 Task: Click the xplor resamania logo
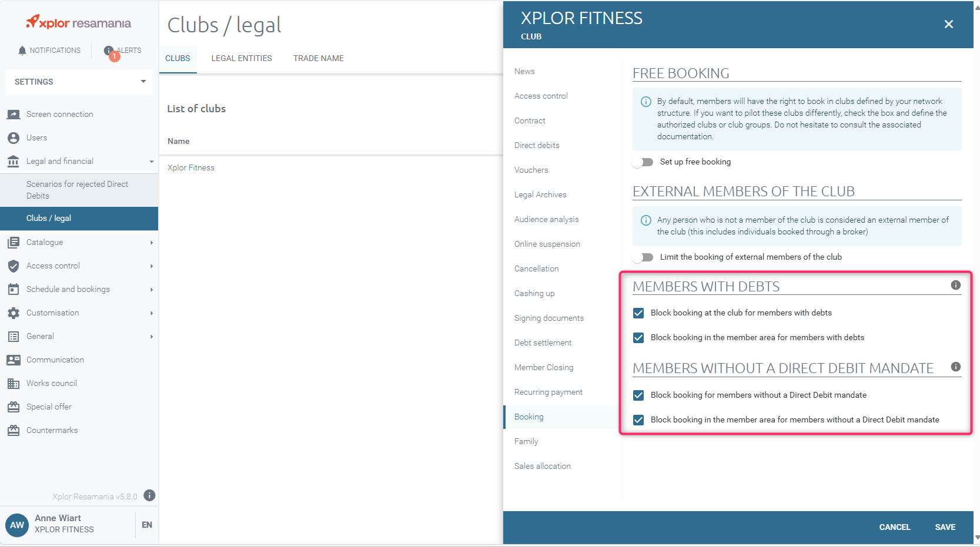tap(79, 22)
